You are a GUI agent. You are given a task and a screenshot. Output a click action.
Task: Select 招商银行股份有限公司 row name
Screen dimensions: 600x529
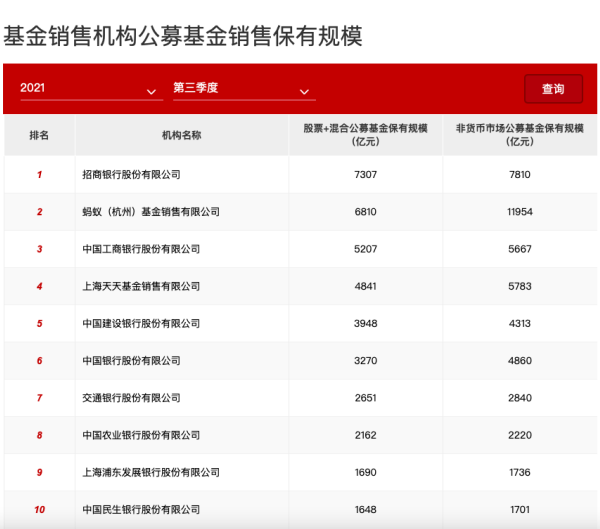click(x=131, y=175)
